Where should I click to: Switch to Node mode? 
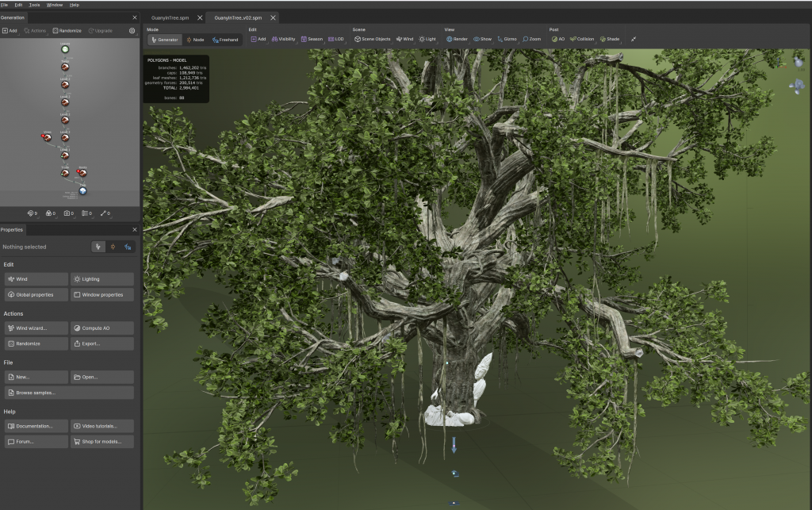pyautogui.click(x=194, y=39)
